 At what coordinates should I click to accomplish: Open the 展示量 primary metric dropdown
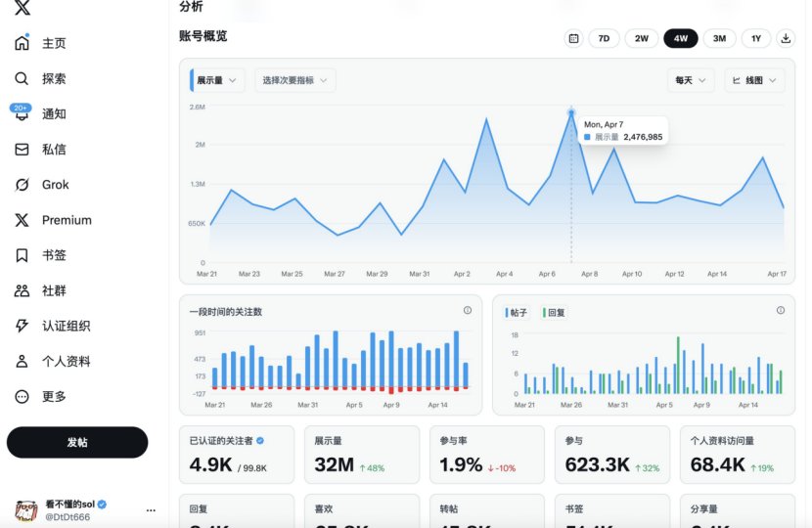[x=217, y=80]
